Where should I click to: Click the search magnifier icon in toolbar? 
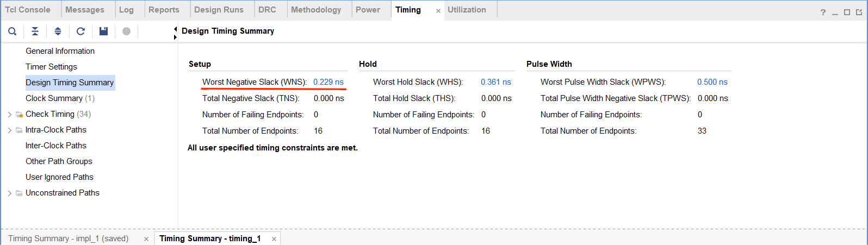[x=12, y=32]
